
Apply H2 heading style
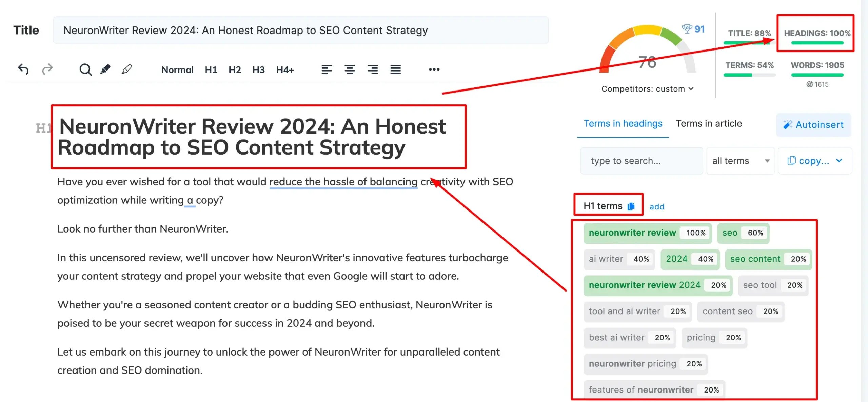[x=235, y=70]
